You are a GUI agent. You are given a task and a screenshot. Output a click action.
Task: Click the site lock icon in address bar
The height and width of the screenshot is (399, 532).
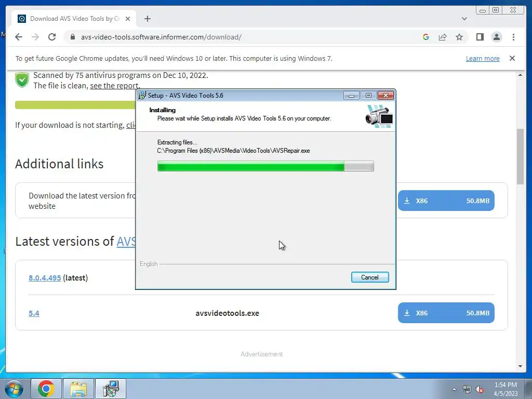point(72,37)
